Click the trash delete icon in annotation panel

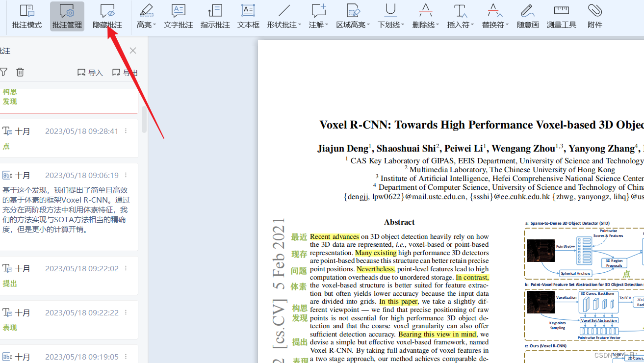pos(20,72)
